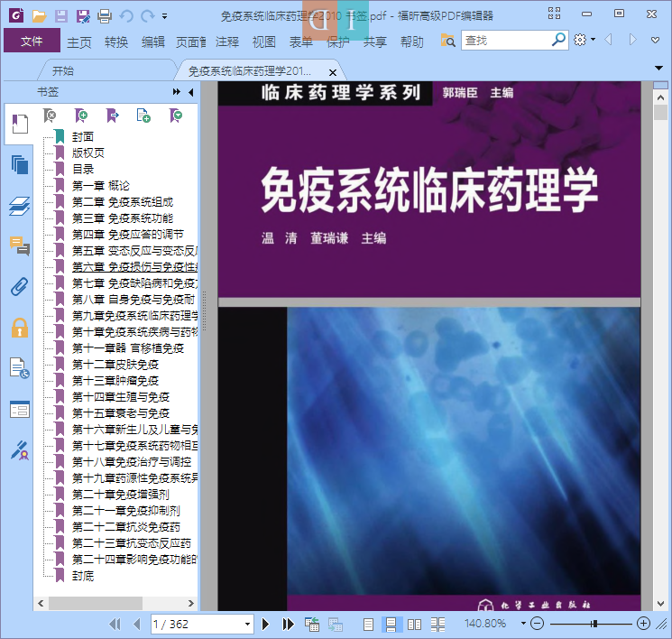This screenshot has height=639, width=672.
Task: Jump to bookmark 第二十章免疫增强剂
Action: click(121, 495)
